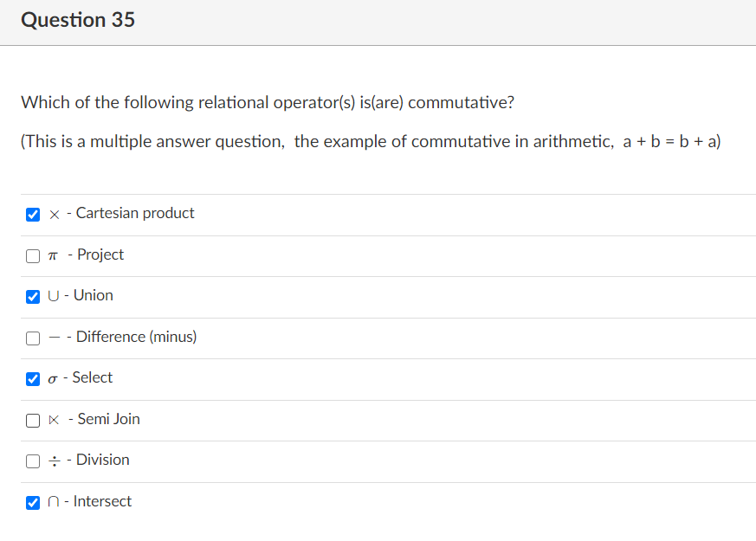Check the Project checkbox

click(33, 256)
